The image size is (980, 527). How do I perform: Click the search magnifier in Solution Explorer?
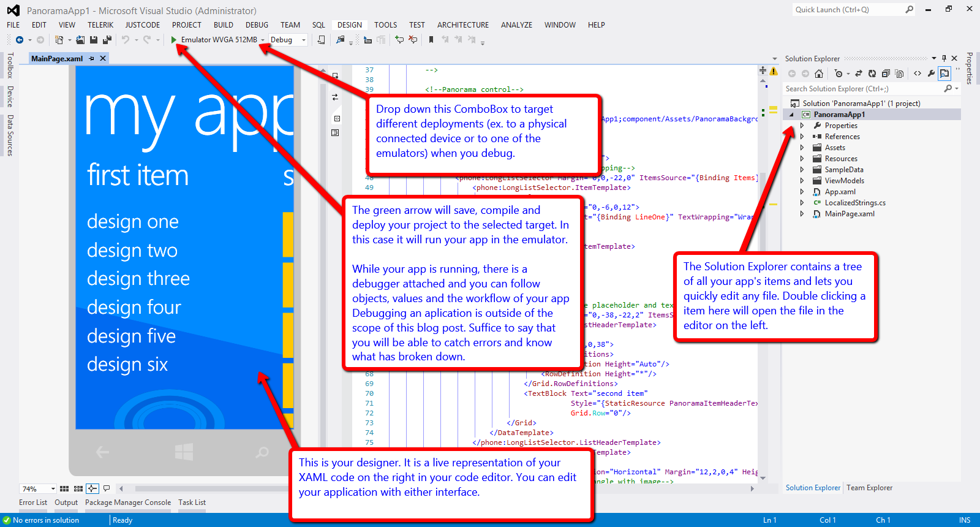[948, 89]
